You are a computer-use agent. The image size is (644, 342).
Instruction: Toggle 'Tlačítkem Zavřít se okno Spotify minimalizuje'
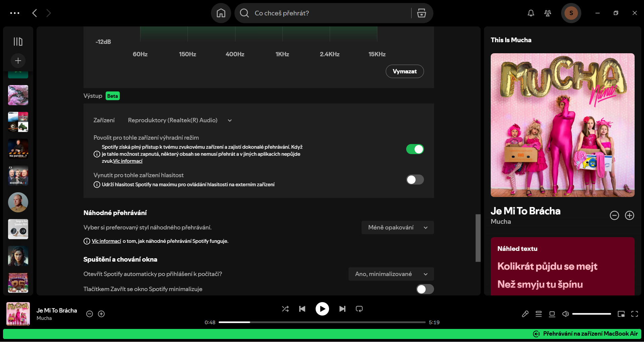tap(425, 289)
